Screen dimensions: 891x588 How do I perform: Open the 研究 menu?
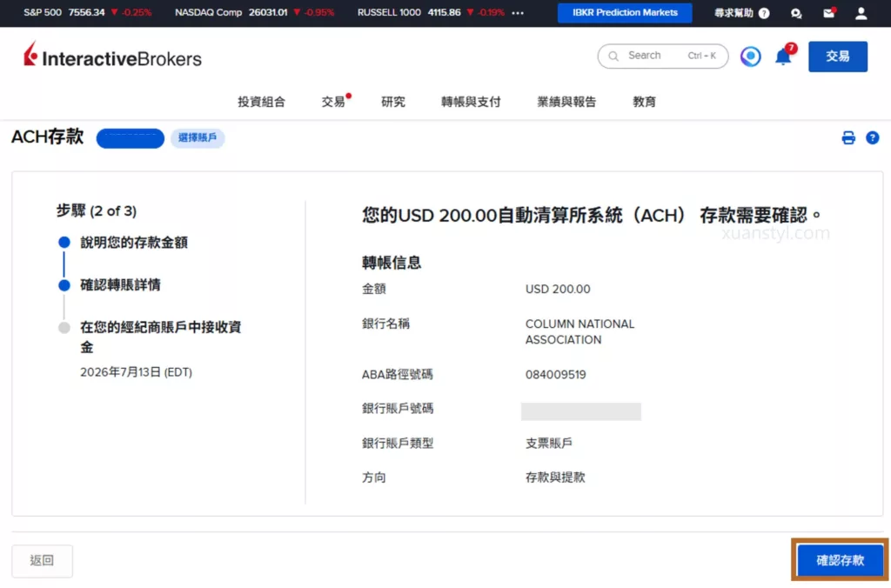click(x=393, y=102)
